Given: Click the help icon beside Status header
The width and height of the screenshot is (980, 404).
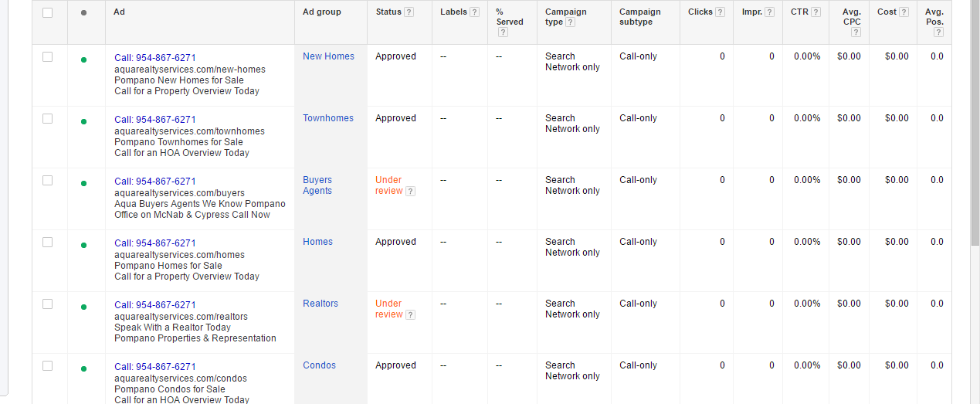Looking at the screenshot, I should (x=409, y=12).
